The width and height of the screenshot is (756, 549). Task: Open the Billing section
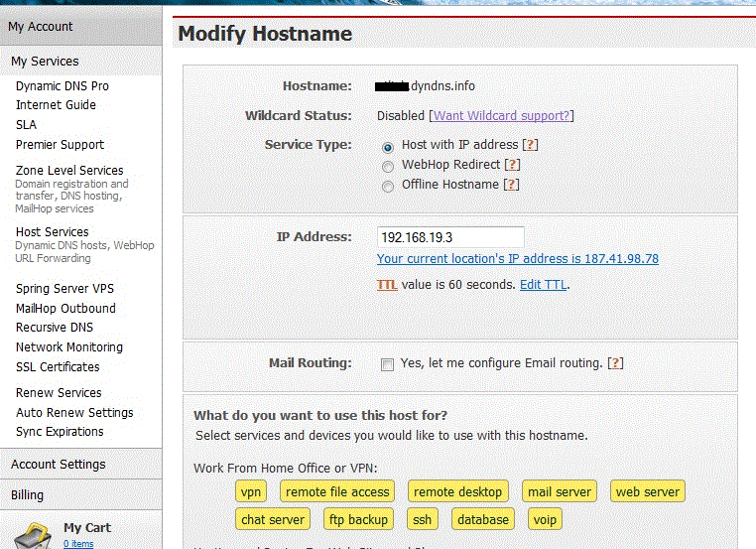point(27,495)
